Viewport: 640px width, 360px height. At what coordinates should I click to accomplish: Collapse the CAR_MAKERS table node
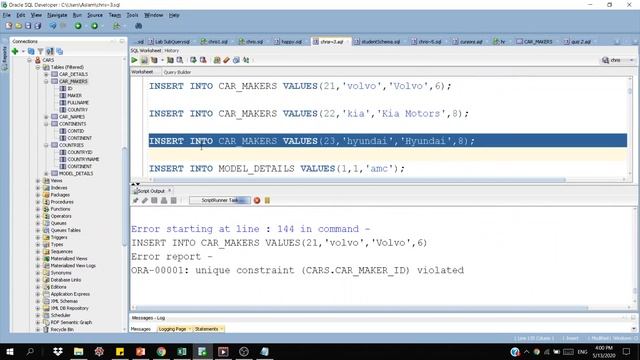(46, 81)
